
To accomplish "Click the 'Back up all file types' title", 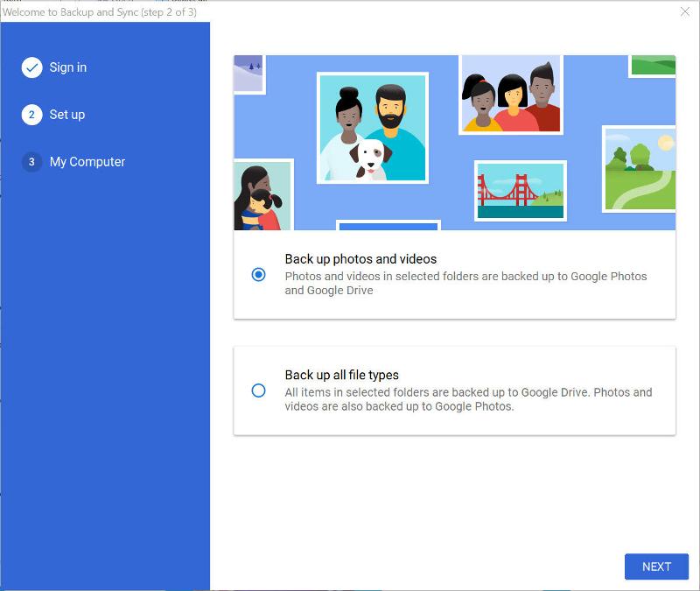I will click(x=341, y=375).
